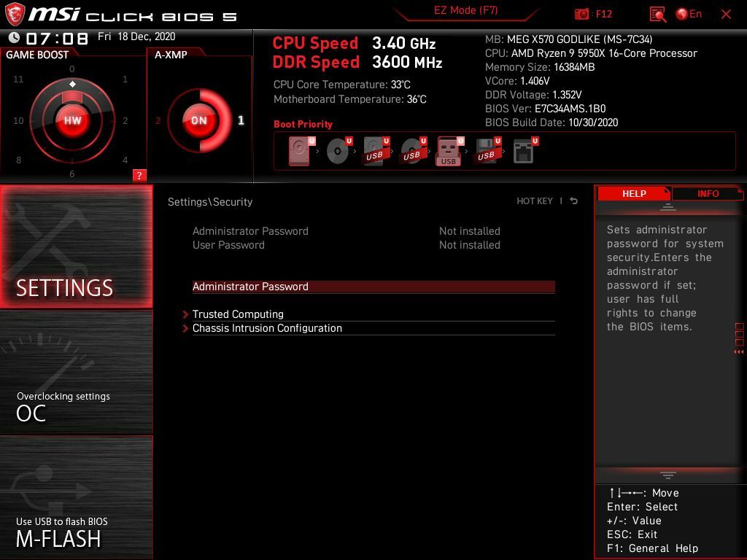The image size is (747, 560).
Task: Click the arrow before Trusted Computing
Action: [186, 314]
